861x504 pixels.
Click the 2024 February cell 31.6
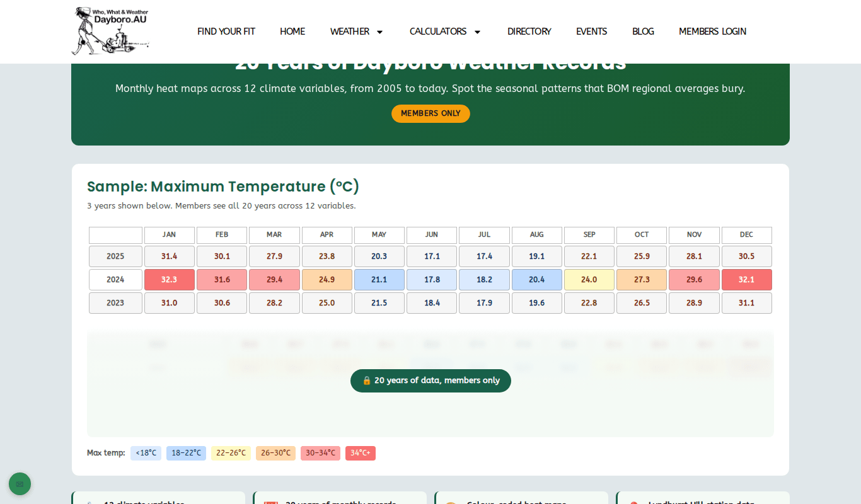222,280
